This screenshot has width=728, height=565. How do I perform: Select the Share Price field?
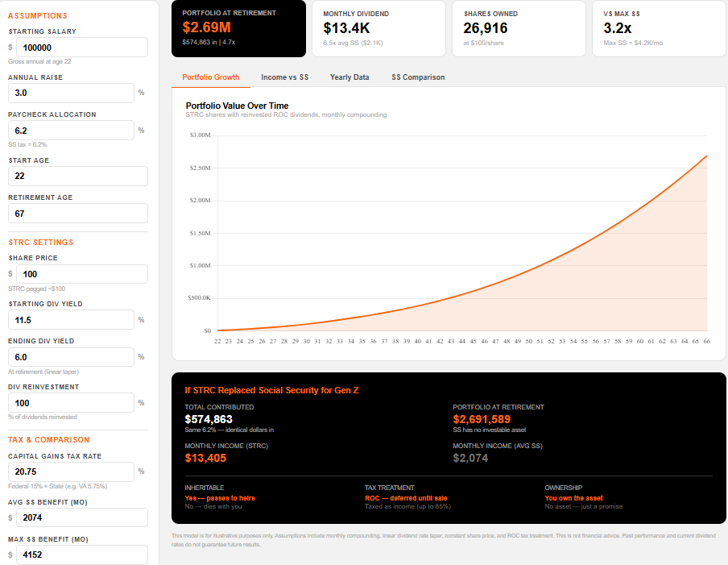(x=81, y=273)
